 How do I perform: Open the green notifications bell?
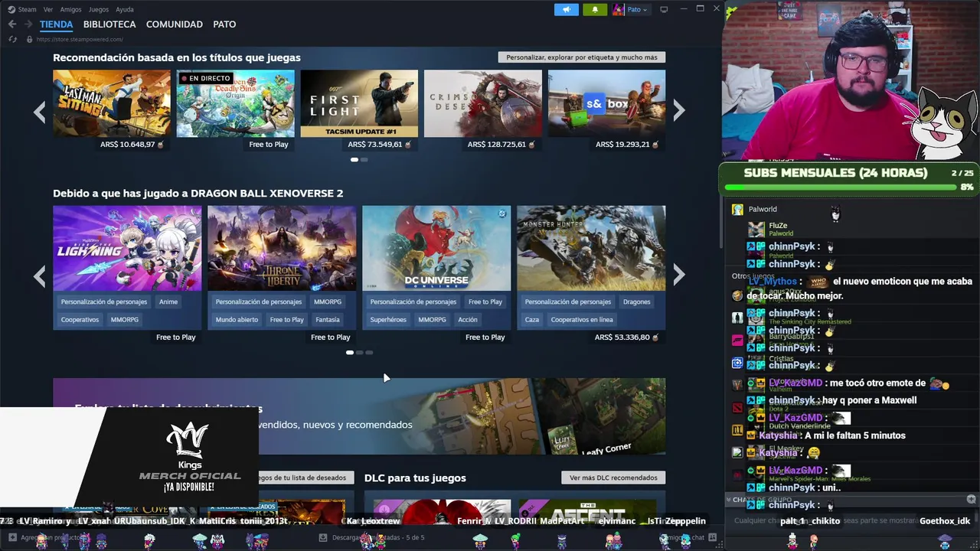(x=595, y=9)
